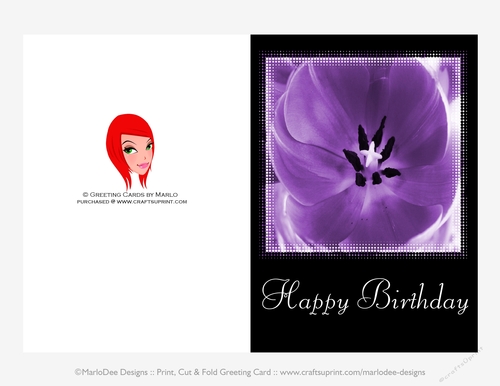Open www.craftsuprint.com/marlodee-designs link in footer
This screenshot has height=386, width=500.
(352, 372)
